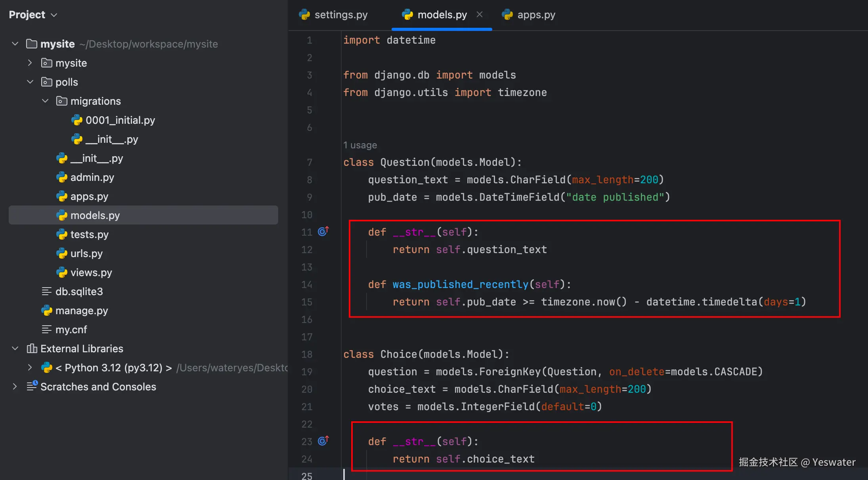Screen dimensions: 868x480
Task: Select manage.py in the project tree
Action: pyautogui.click(x=82, y=311)
